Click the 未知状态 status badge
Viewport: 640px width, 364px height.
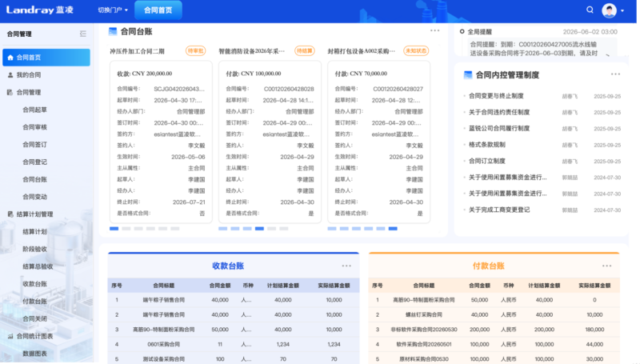(x=416, y=51)
